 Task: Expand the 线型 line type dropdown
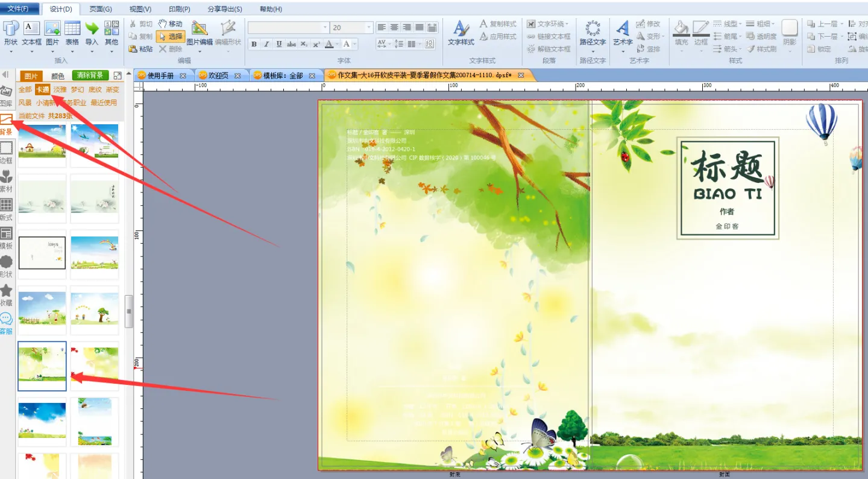[740, 24]
